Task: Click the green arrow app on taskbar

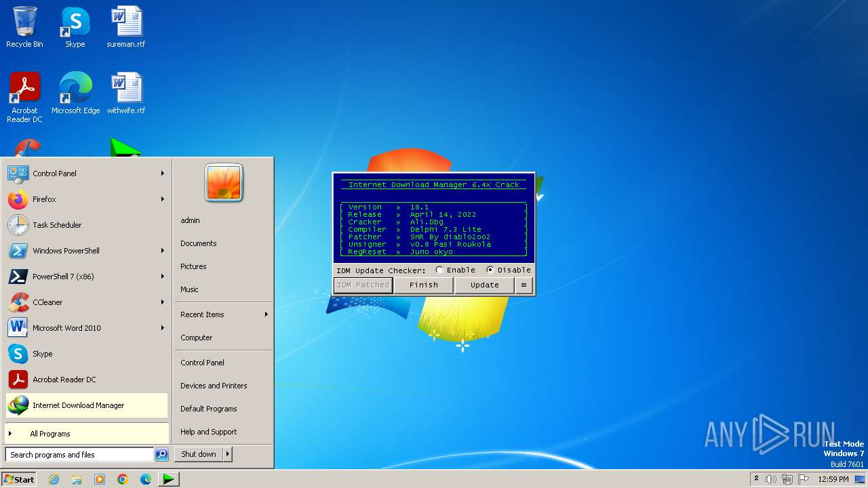Action: [x=168, y=479]
